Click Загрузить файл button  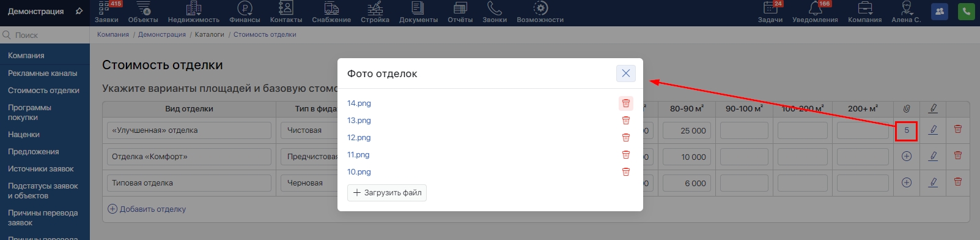coord(387,193)
